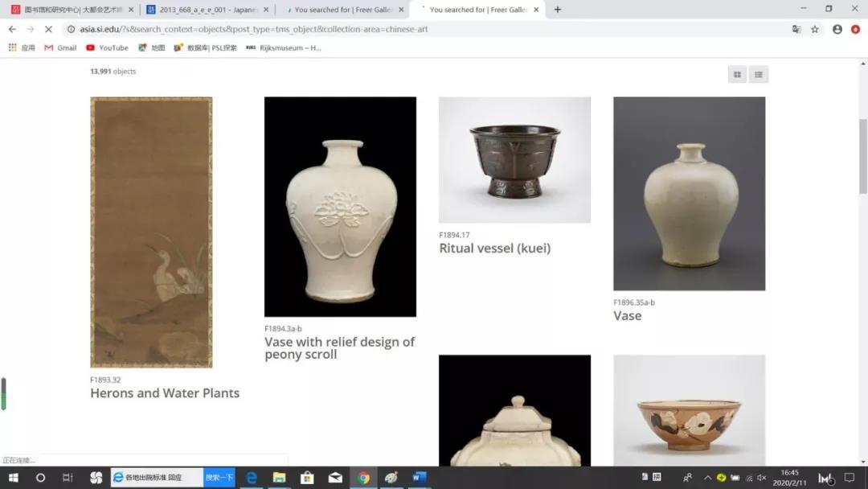Open a new browser tab
Viewport: 868px width, 489px height.
(558, 10)
